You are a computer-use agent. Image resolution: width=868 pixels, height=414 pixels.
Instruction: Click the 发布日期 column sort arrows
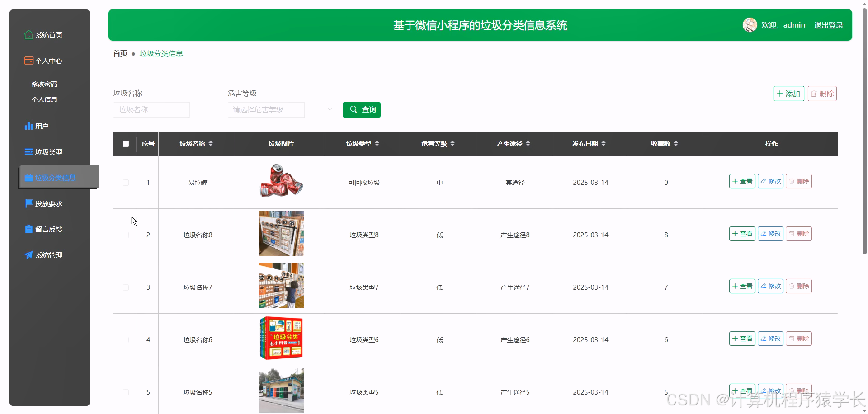click(x=603, y=143)
